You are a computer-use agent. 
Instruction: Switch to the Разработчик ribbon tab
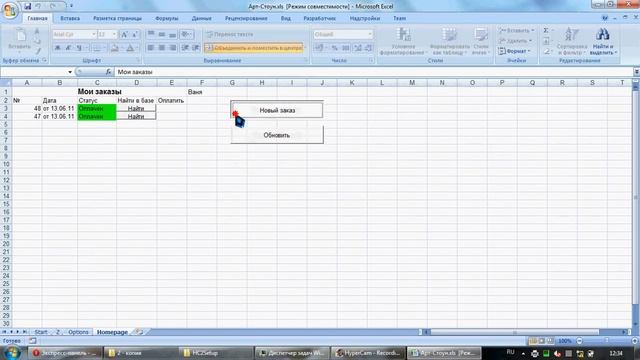(x=319, y=18)
